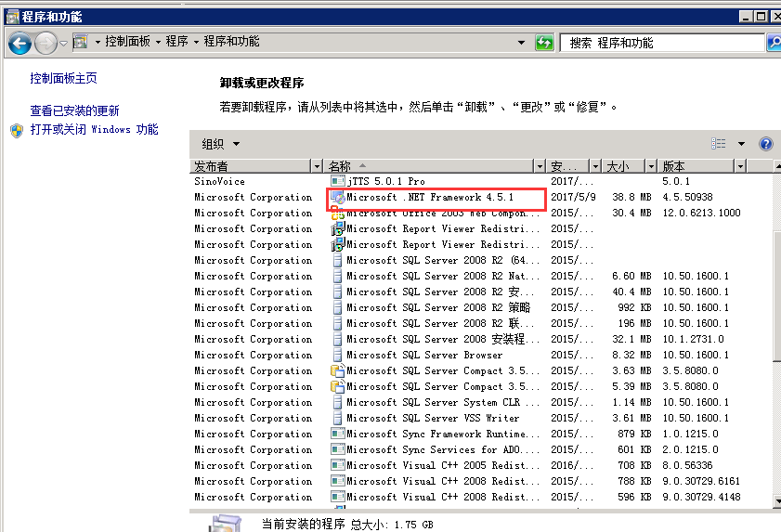Click the 38.8 MB size cell
Image resolution: width=781 pixels, height=532 pixels.
point(631,197)
